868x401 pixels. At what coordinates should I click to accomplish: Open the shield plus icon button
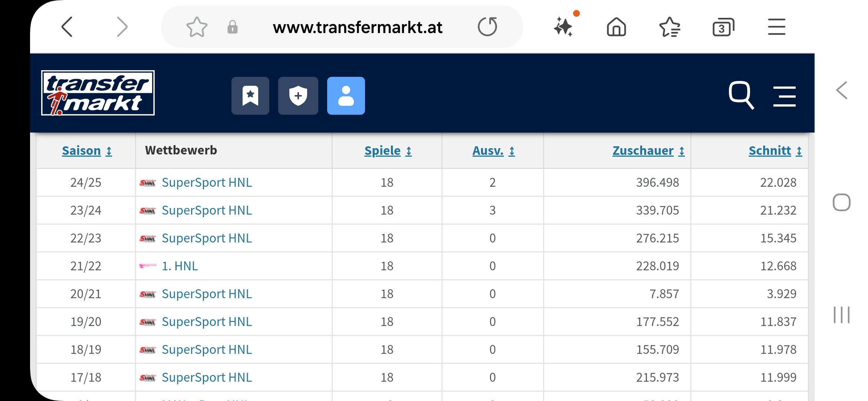(298, 96)
